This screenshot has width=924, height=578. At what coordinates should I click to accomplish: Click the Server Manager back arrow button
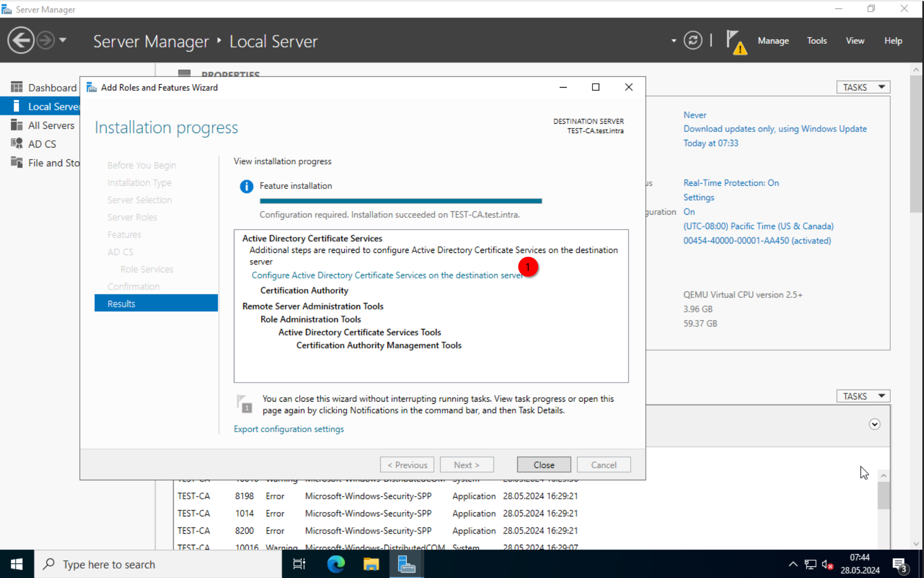[x=21, y=40]
